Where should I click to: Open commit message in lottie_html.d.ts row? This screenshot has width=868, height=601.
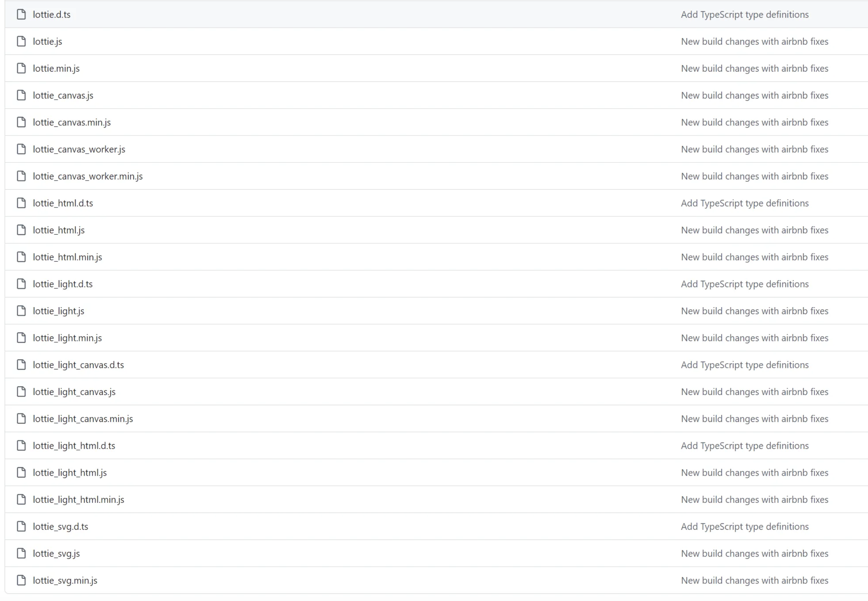(745, 203)
